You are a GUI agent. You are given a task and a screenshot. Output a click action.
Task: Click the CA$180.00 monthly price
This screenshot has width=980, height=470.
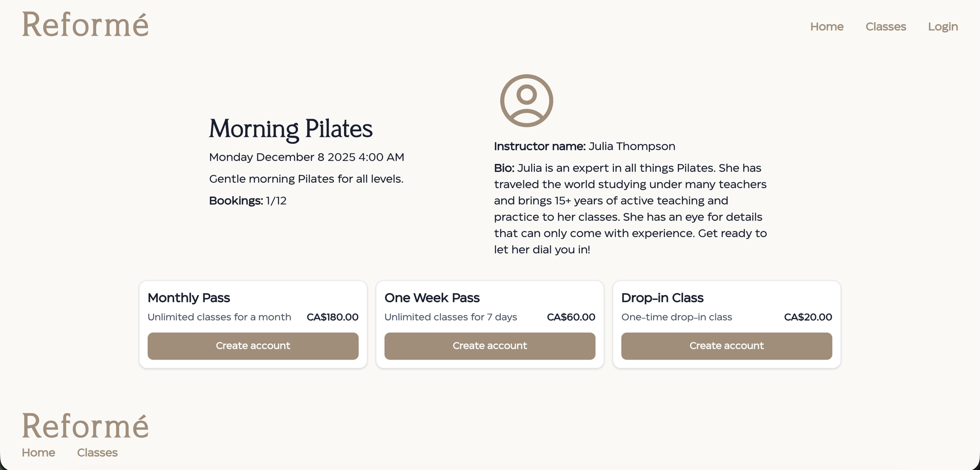[x=332, y=317]
